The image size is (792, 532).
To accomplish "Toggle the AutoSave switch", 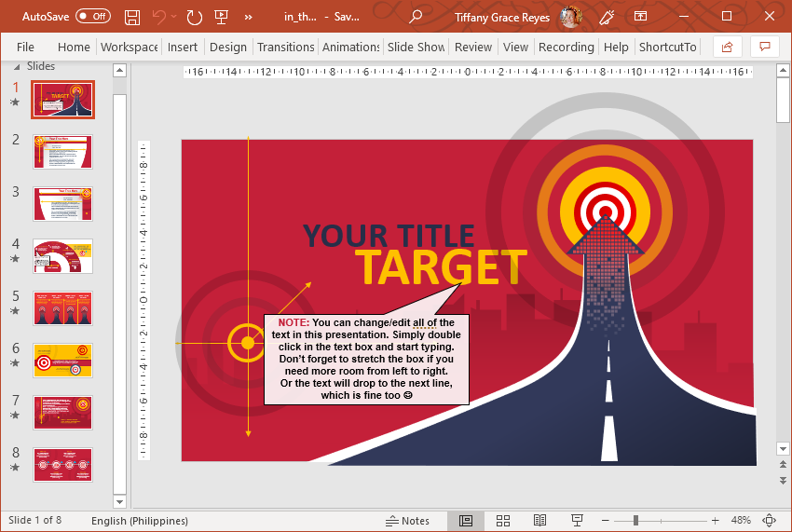I will pyautogui.click(x=92, y=17).
